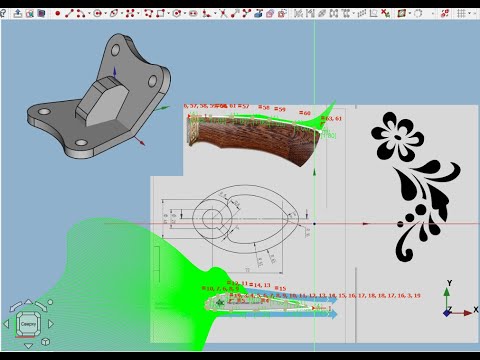Image resolution: width=480 pixels, height=360 pixels.
Task: Open the rectangle tool dropdown arrow
Action: pyautogui.click(x=168, y=14)
